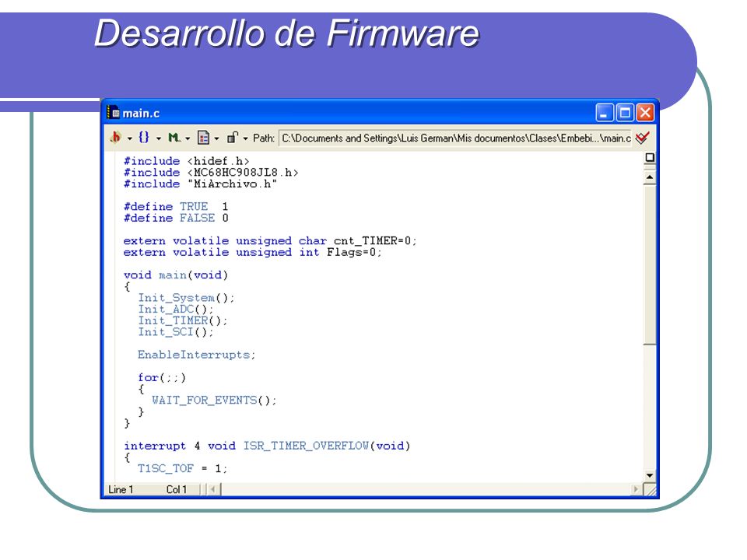Click the 'Flags=0;' declaration line
Screen dimensions: 747x560
(252, 252)
